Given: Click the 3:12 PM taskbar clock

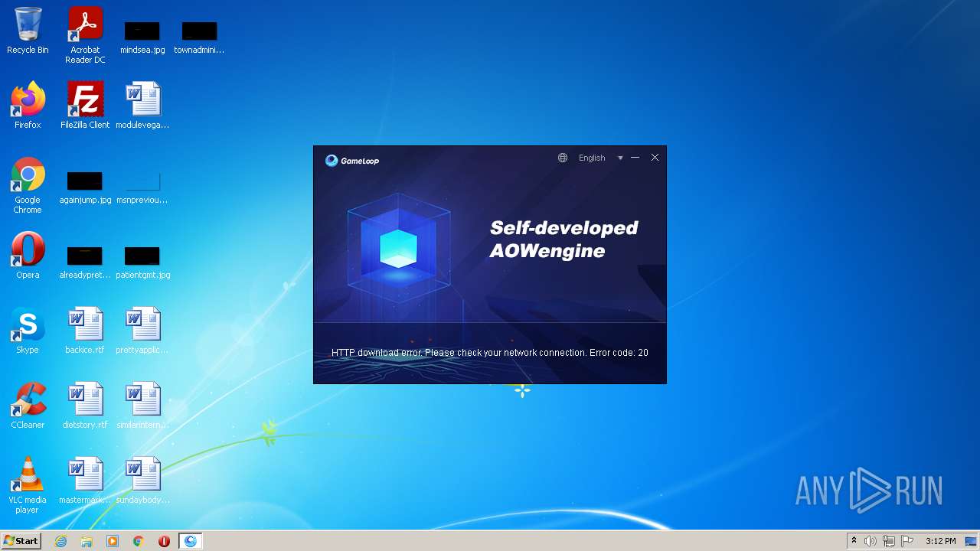Looking at the screenshot, I should 940,541.
